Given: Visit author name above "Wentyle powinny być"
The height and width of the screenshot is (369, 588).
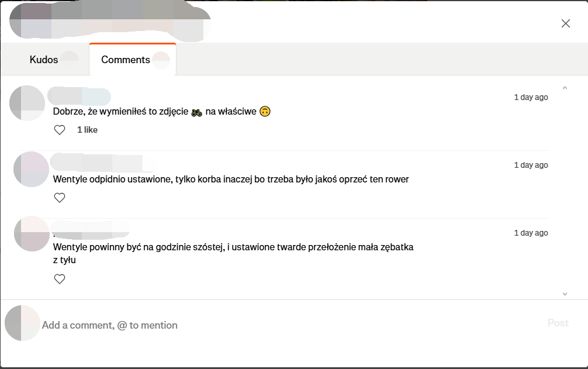Looking at the screenshot, I should tap(91, 229).
